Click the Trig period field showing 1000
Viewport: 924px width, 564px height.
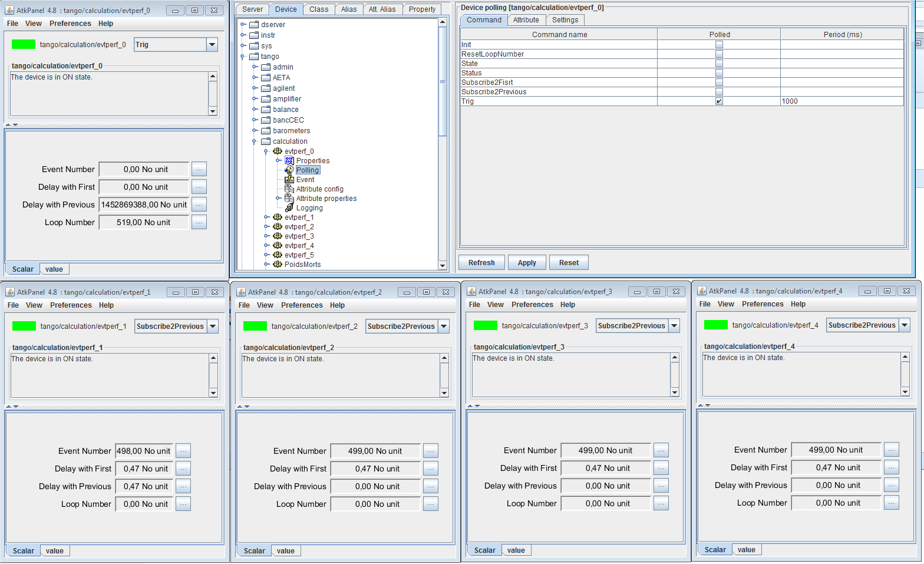842,101
